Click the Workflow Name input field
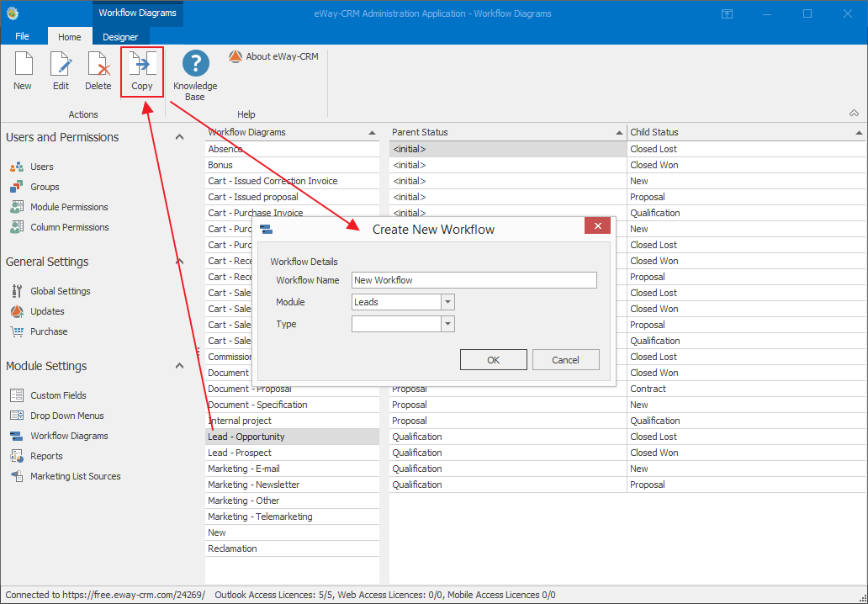The height and width of the screenshot is (604, 868). (x=474, y=280)
